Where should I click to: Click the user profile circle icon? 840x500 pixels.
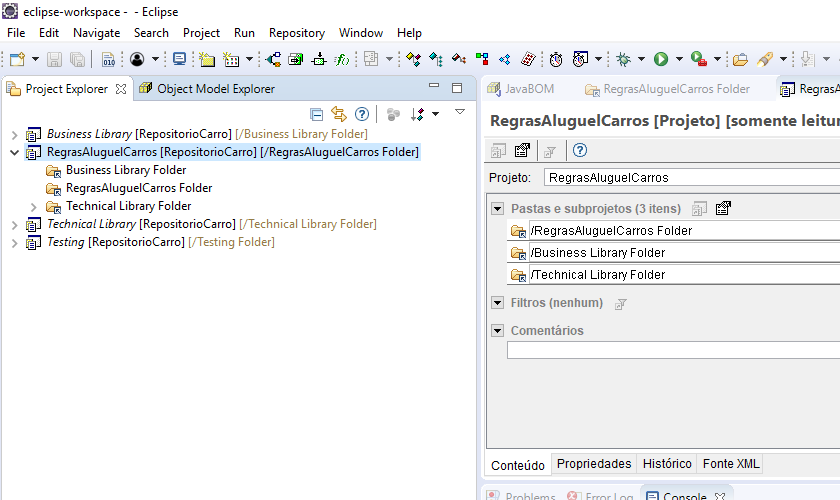pos(137,59)
